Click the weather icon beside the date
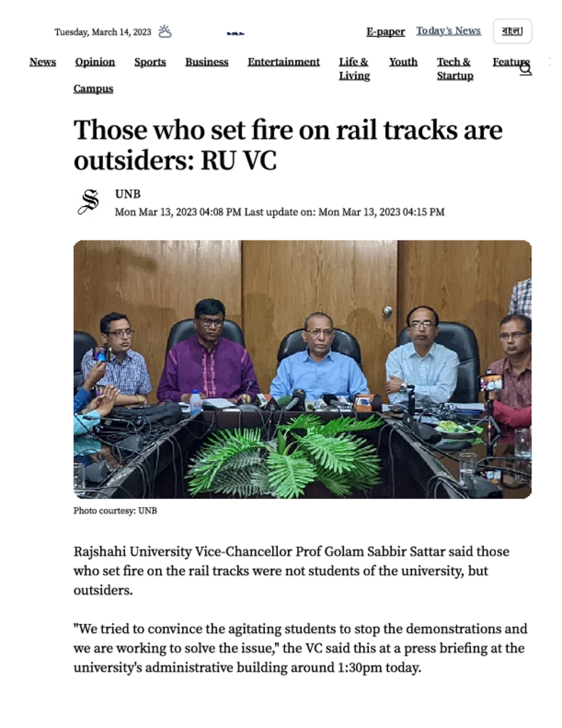The image size is (562, 728). [165, 31]
